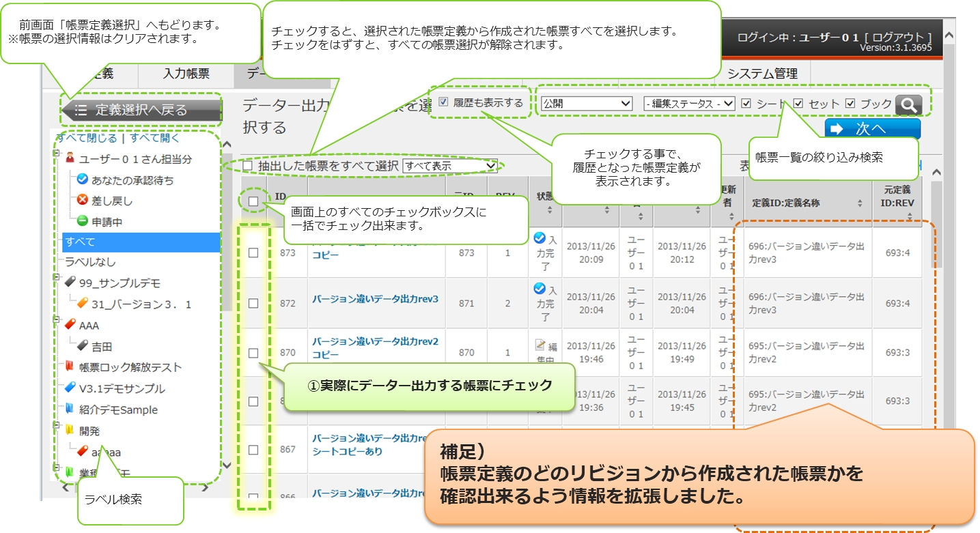
Task: Sort by the 元定義 ID:REV column arrows
Action: pos(909,216)
